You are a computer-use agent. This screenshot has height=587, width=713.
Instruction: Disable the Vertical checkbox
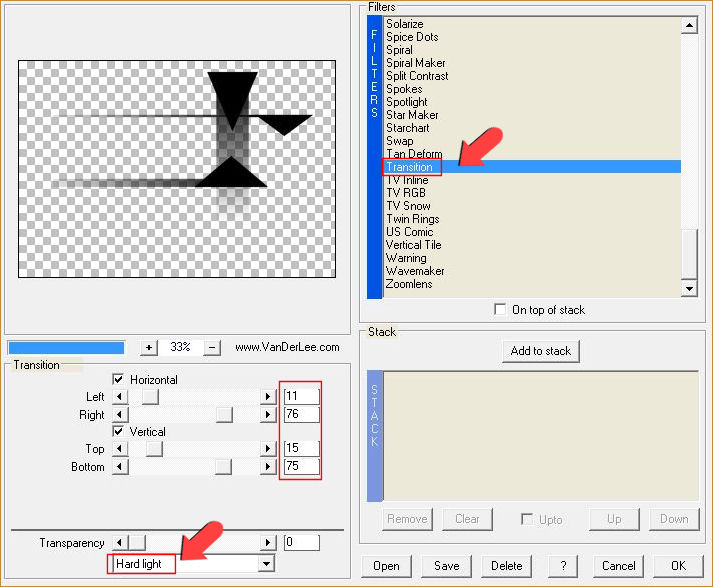pos(119,432)
